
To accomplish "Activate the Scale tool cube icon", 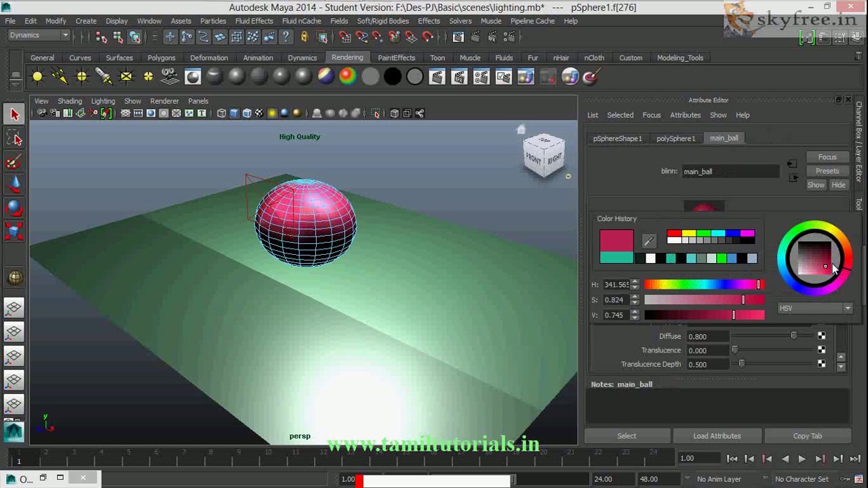I will [14, 232].
